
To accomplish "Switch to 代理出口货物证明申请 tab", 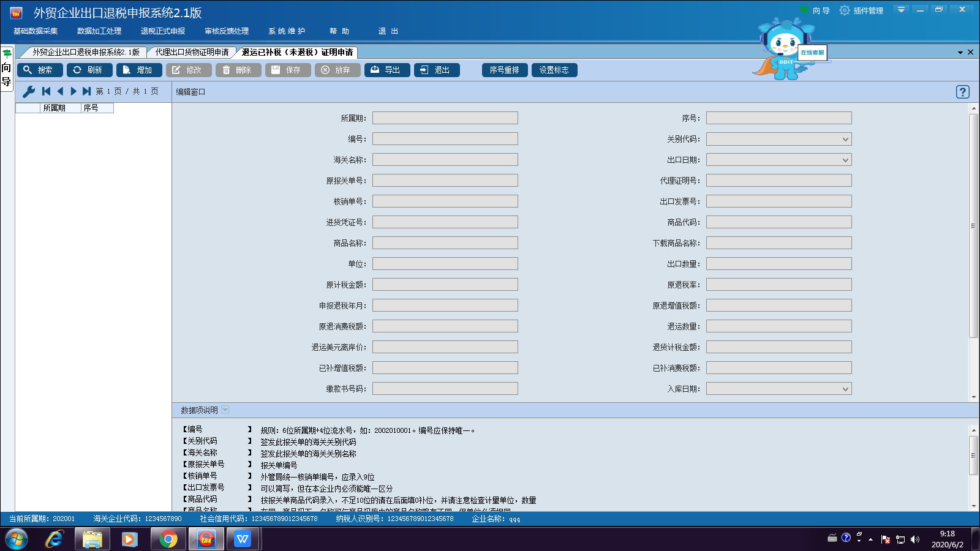I will (x=192, y=53).
